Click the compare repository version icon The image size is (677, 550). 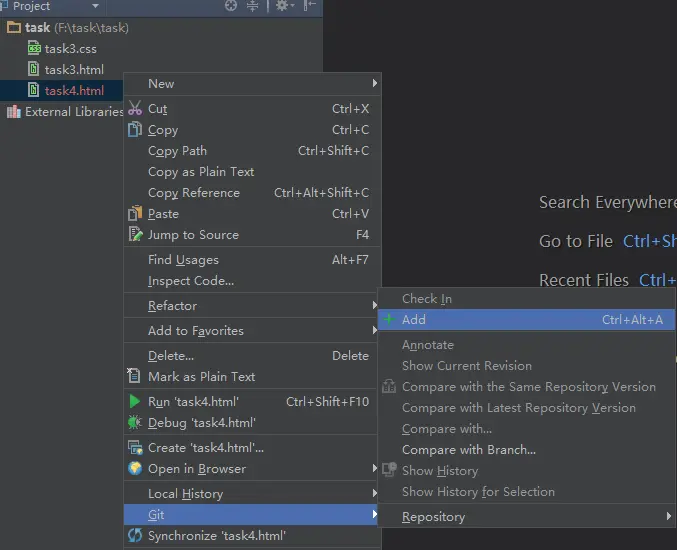click(389, 386)
